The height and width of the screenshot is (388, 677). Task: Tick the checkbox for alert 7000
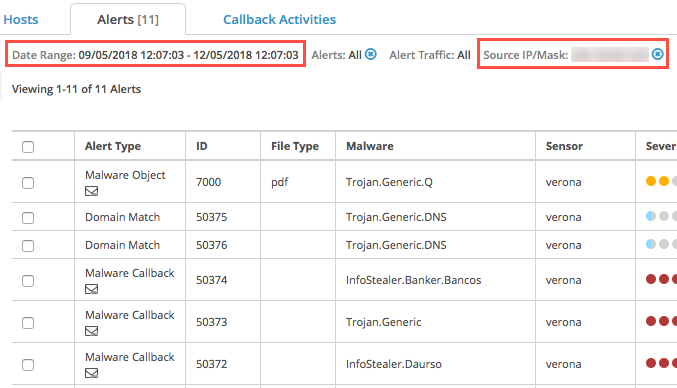[x=28, y=183]
